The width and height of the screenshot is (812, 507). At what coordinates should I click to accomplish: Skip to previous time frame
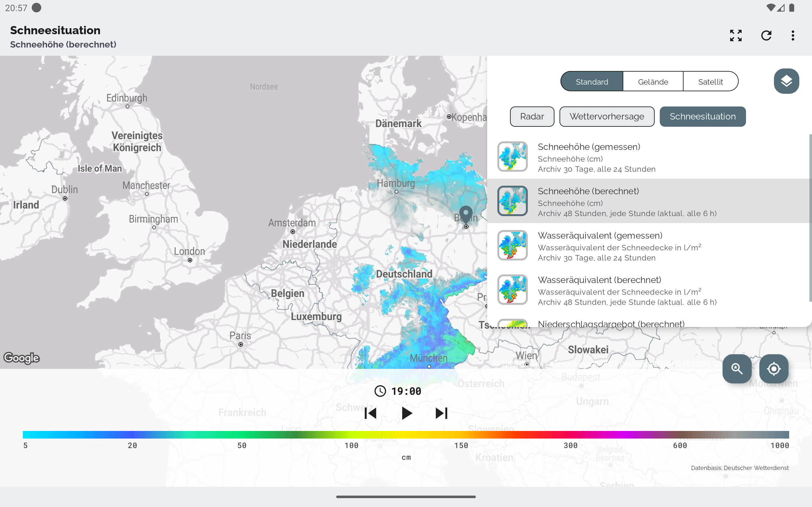click(370, 413)
